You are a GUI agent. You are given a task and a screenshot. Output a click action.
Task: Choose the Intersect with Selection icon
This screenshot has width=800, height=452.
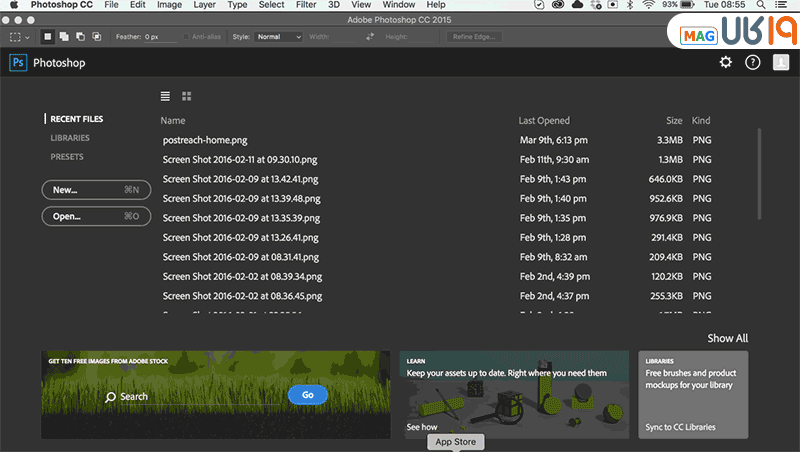point(96,37)
